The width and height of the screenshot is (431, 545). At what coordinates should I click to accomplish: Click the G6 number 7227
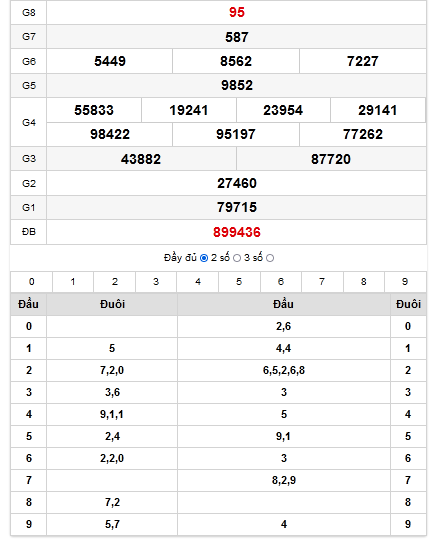(363, 61)
